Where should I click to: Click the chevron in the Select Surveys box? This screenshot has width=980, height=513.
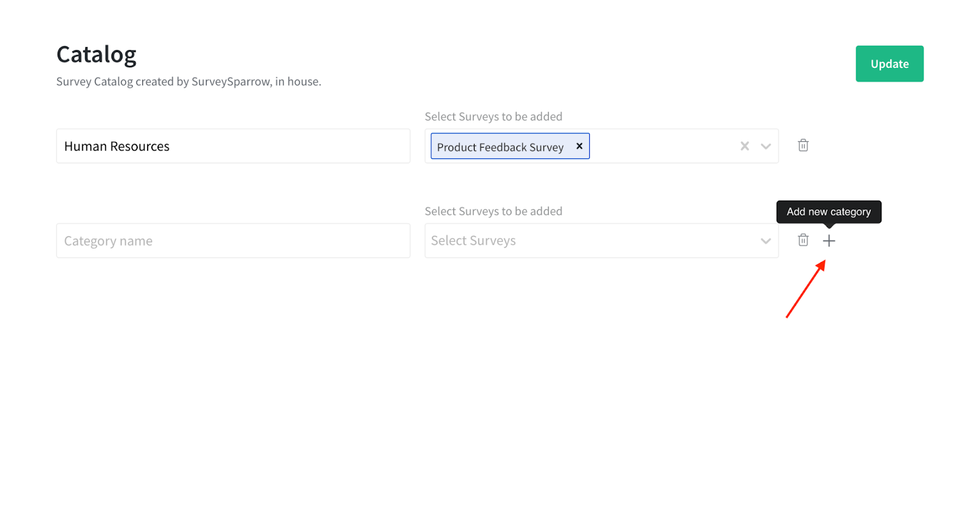tap(765, 241)
